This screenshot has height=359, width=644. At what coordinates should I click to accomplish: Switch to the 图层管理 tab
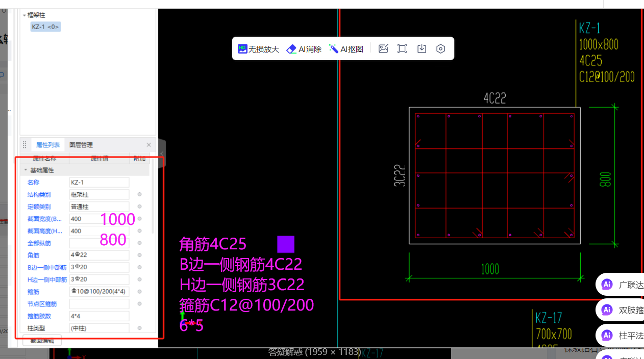pyautogui.click(x=81, y=145)
